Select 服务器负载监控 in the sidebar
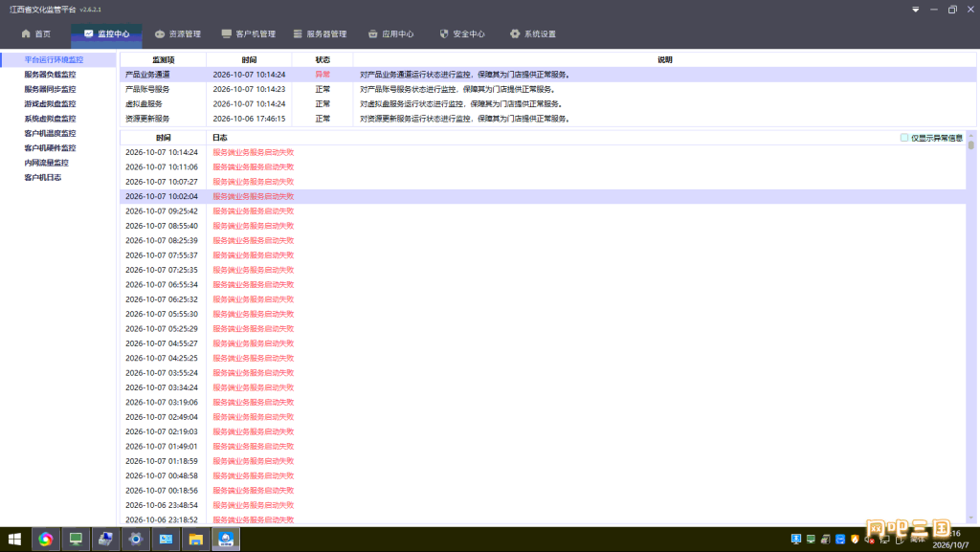 pos(50,75)
